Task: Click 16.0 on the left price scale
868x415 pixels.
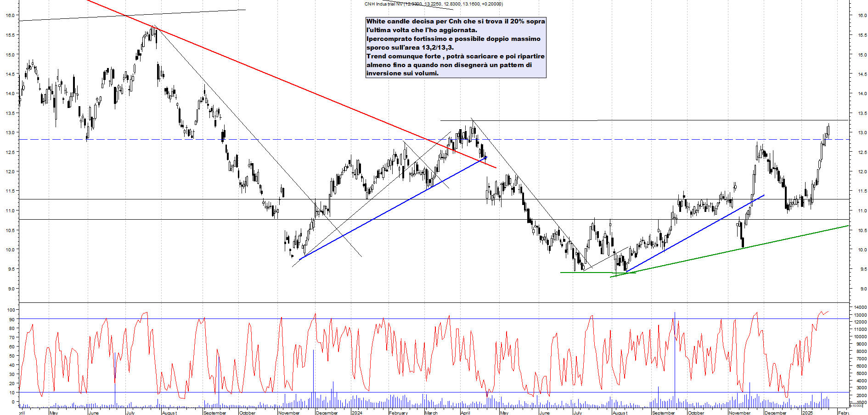Action: tap(10, 15)
